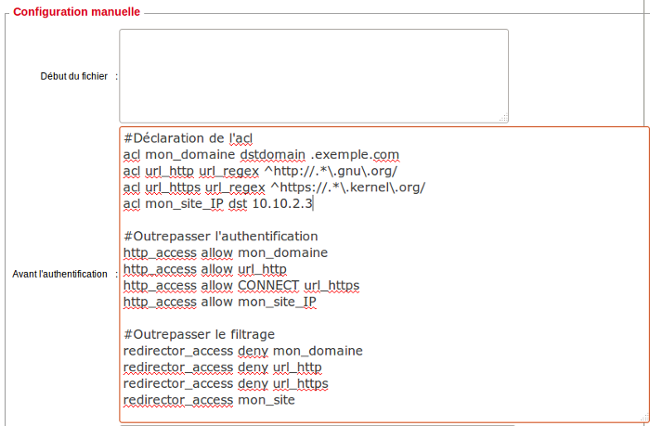Image resolution: width=650 pixels, height=426 pixels.
Task: Click the Début du fichier textarea resize handle
Action: [502, 116]
